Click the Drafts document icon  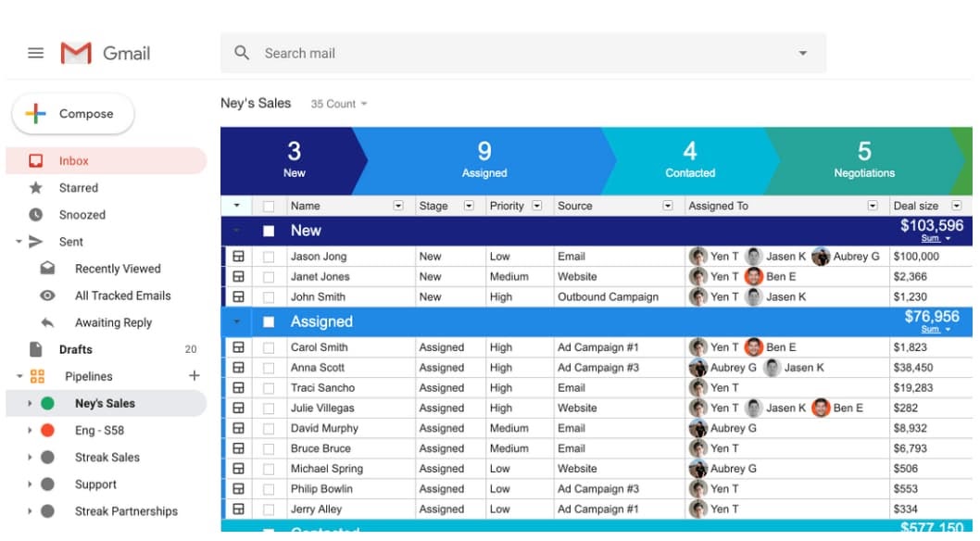(x=35, y=349)
